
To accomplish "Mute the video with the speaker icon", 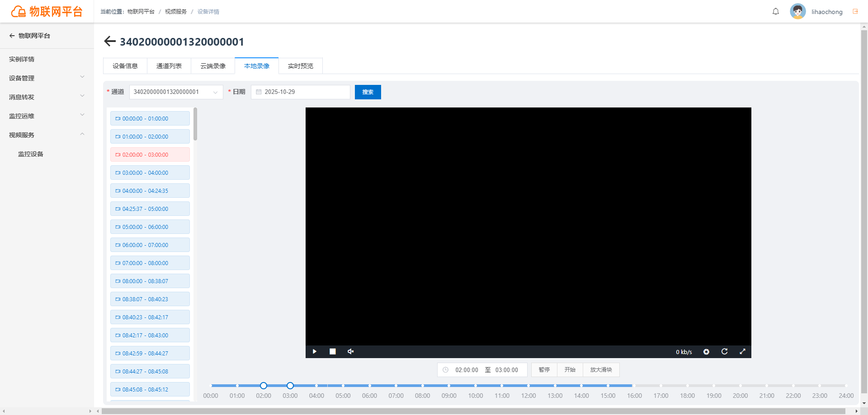I will pos(350,352).
